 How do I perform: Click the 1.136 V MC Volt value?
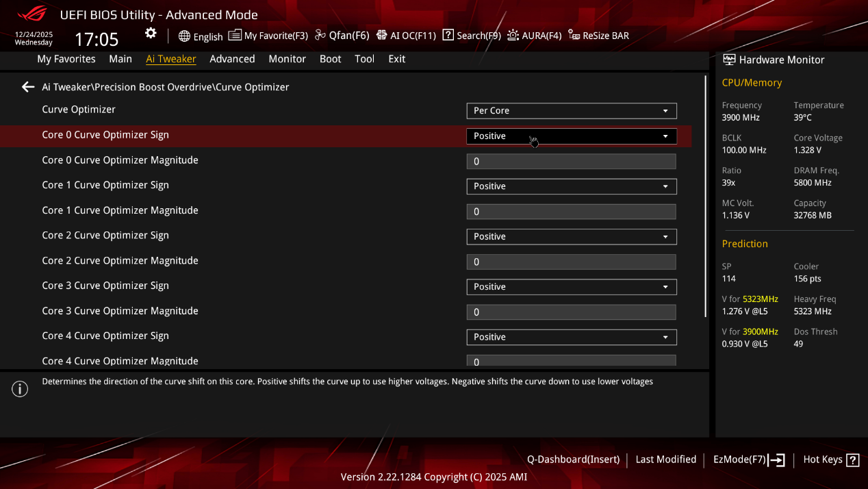point(736,215)
